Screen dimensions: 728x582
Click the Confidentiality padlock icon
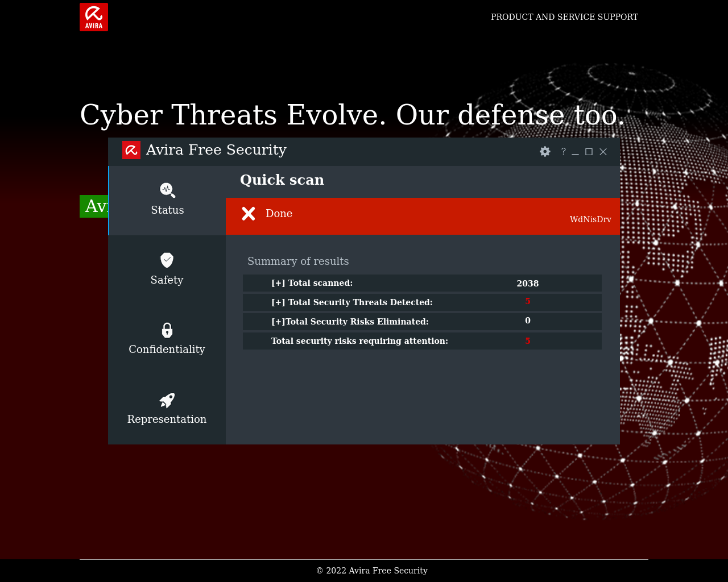click(167, 330)
